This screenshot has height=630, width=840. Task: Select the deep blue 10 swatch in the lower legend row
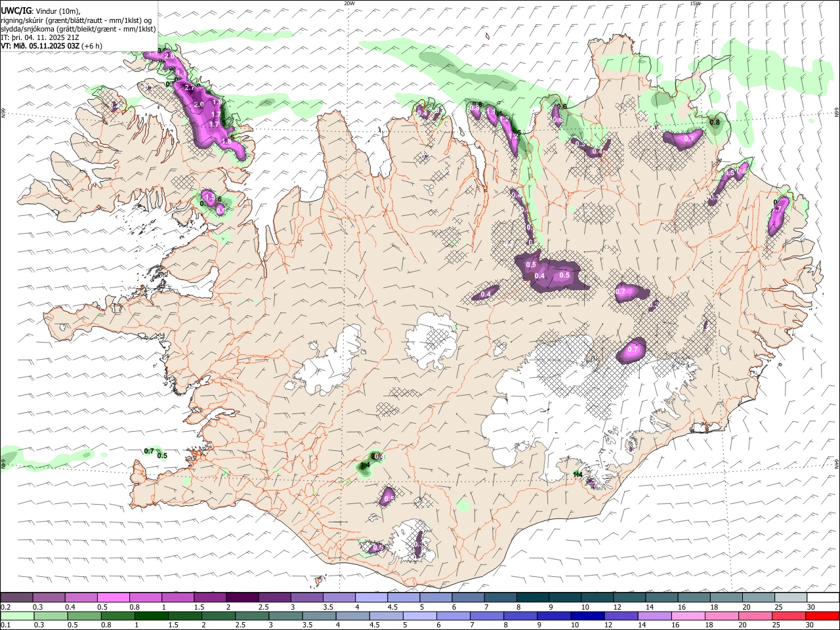588,616
